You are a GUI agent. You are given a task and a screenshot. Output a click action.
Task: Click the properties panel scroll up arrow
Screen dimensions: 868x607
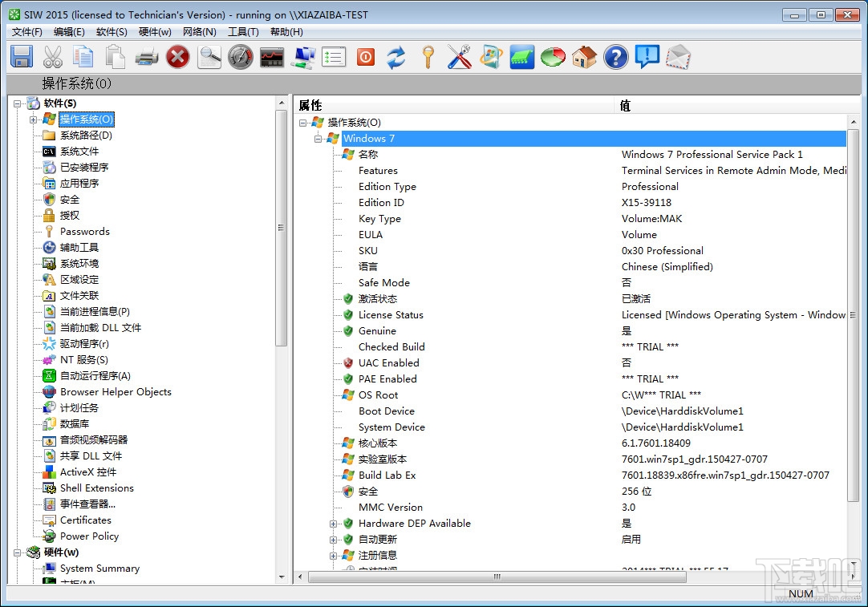pyautogui.click(x=853, y=122)
